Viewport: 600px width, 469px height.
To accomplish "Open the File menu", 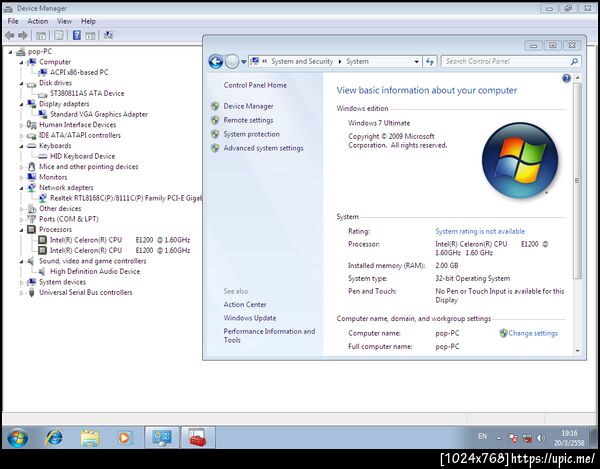I will point(13,21).
